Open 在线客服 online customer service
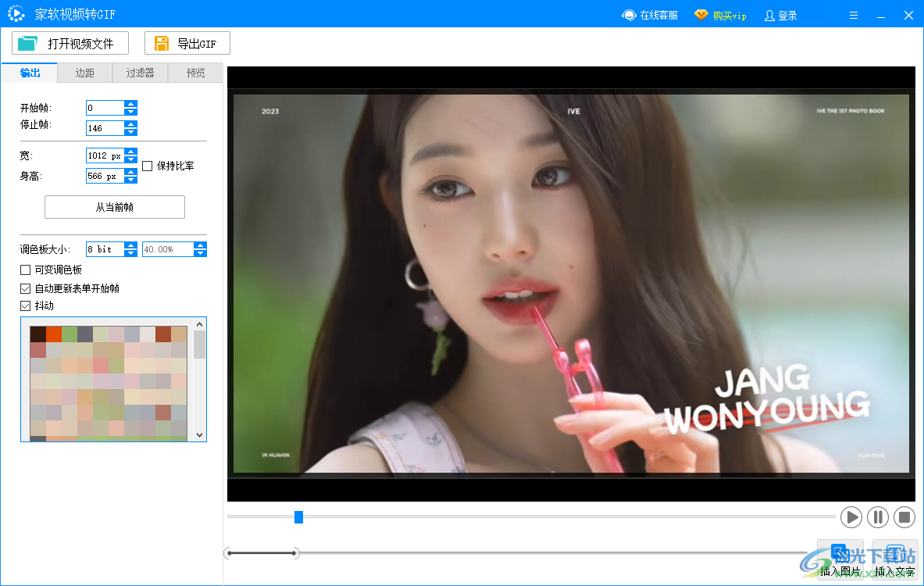Viewport: 924px width, 586px height. (x=650, y=16)
